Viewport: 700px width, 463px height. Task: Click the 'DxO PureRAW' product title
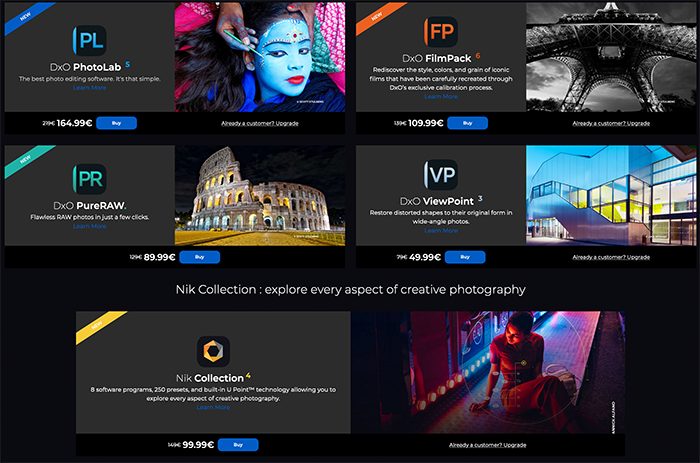point(90,205)
